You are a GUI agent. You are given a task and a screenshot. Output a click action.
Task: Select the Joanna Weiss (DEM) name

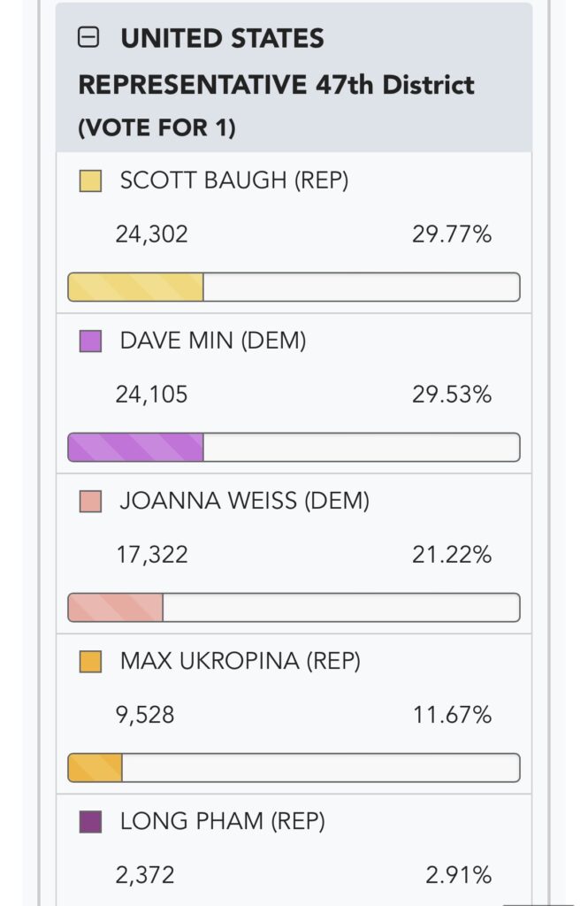pyautogui.click(x=244, y=501)
